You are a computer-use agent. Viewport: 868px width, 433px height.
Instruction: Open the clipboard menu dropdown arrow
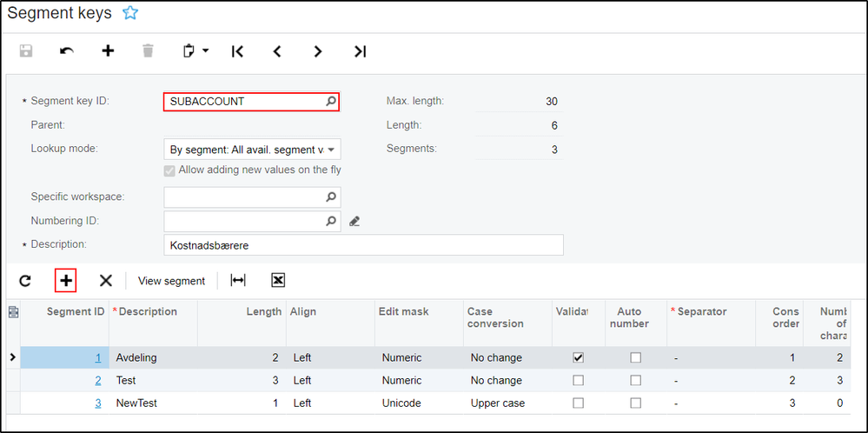(206, 51)
